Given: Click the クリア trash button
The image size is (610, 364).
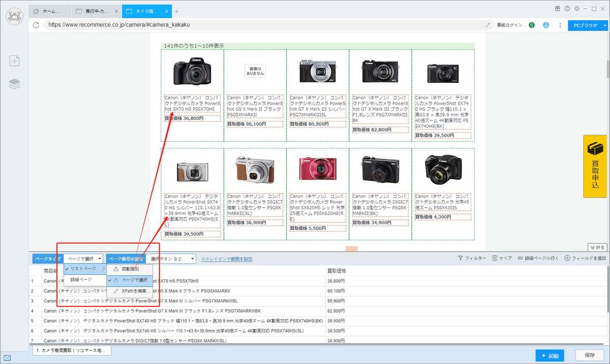Looking at the screenshot, I should tap(502, 258).
